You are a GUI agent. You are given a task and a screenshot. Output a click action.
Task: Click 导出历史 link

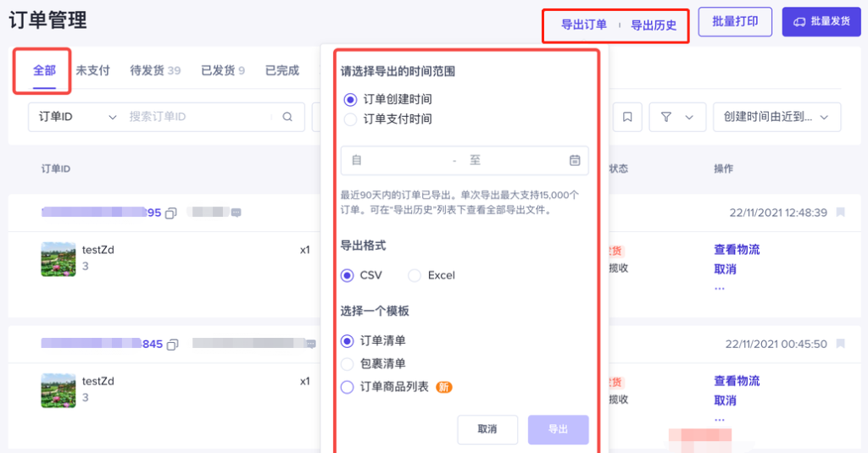pos(654,25)
